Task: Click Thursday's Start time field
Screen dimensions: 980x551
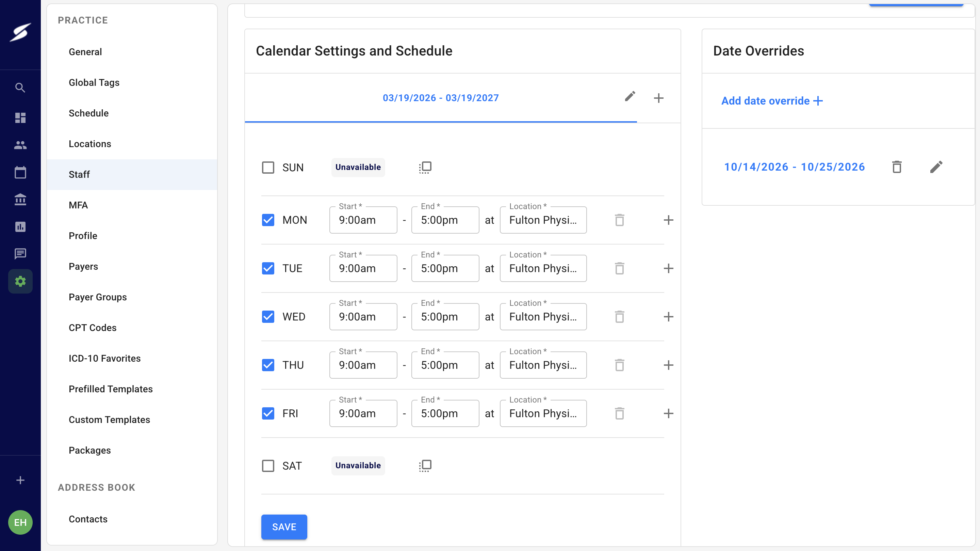Action: coord(363,365)
